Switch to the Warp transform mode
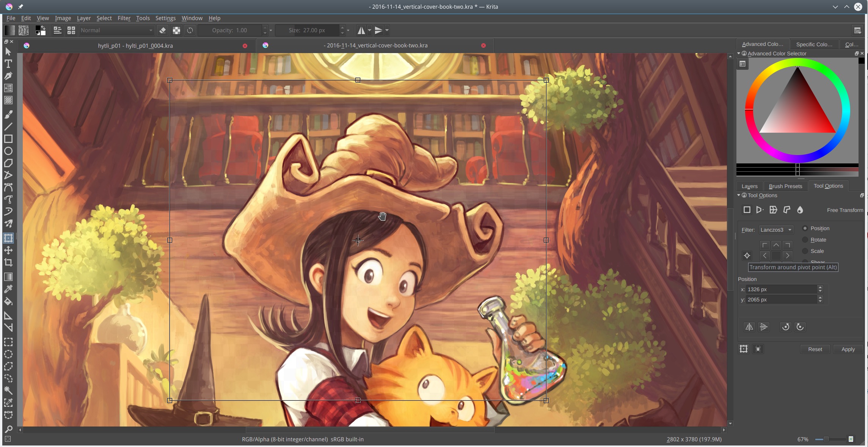This screenshot has width=868, height=447. pos(773,210)
